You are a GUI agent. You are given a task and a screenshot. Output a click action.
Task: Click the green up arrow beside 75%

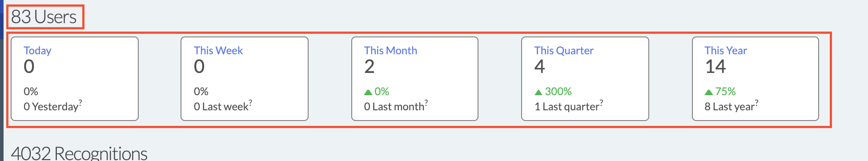click(709, 92)
